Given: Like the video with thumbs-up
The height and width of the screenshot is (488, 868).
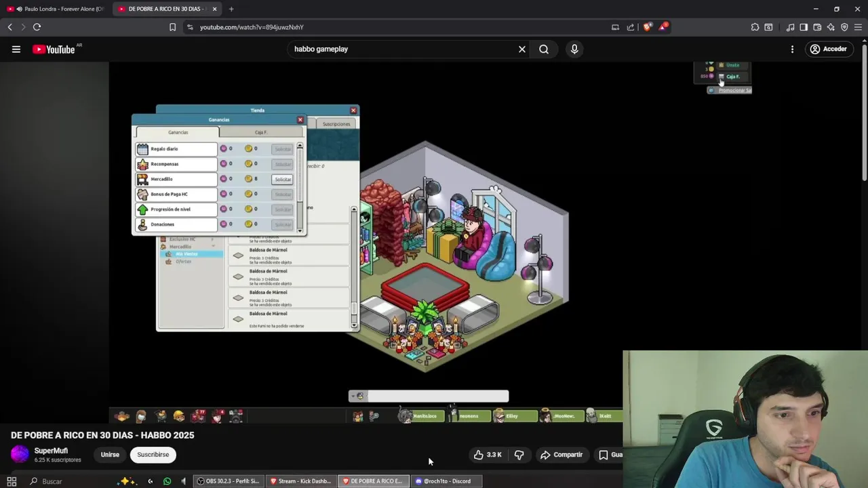Looking at the screenshot, I should click(x=488, y=455).
